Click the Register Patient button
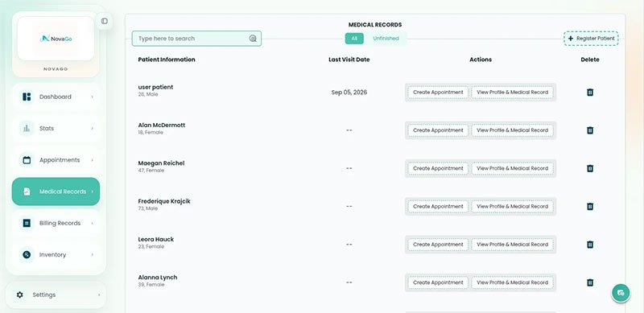This screenshot has height=313, width=644. point(591,38)
